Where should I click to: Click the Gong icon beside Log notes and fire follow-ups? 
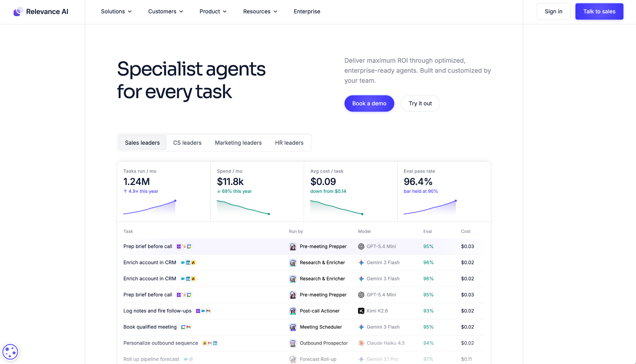[x=198, y=311]
